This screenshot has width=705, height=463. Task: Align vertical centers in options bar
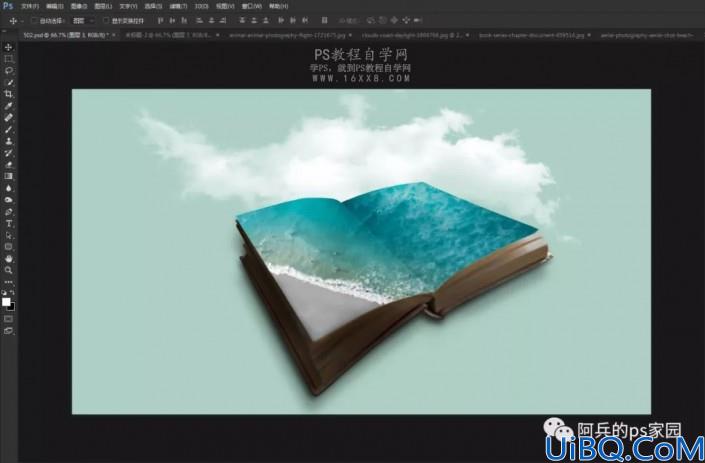172,20
